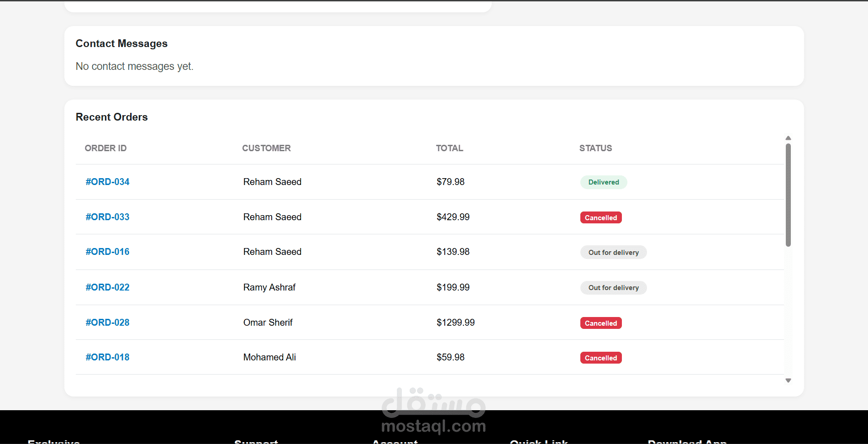Click the Delivered status badge

click(604, 182)
